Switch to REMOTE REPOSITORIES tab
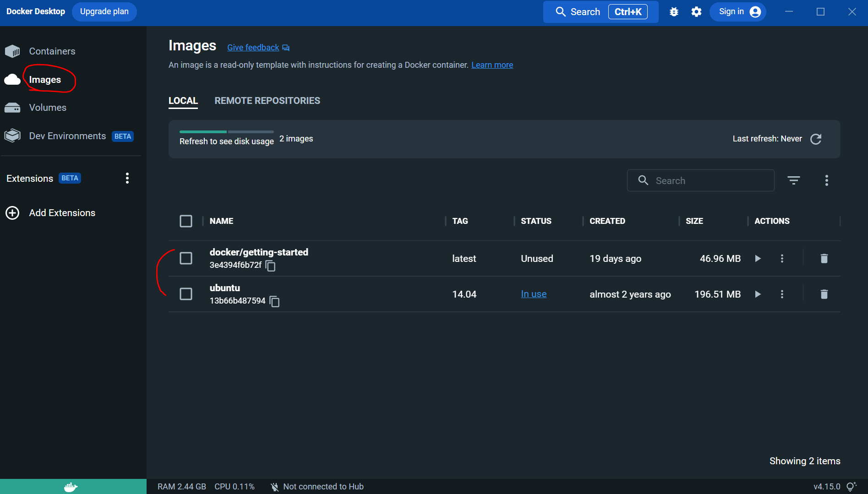The height and width of the screenshot is (494, 868). click(x=267, y=101)
